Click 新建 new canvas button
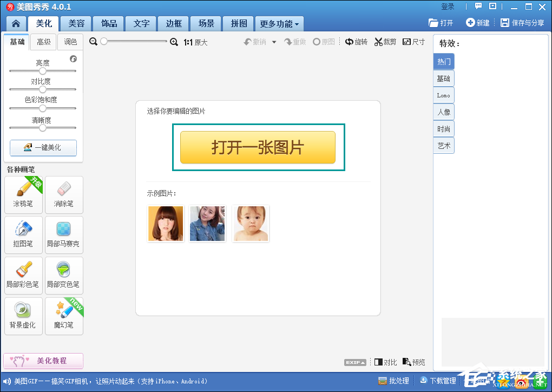Screen dimensions: 552x392 (x=478, y=23)
